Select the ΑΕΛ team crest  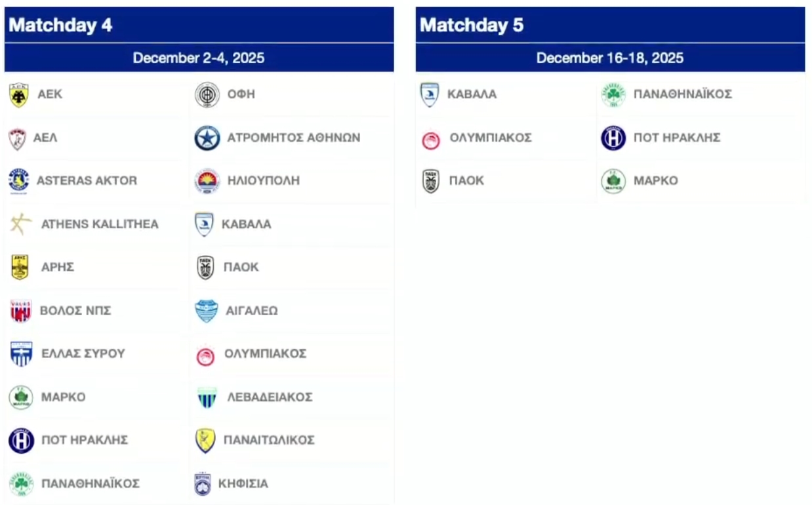17,138
